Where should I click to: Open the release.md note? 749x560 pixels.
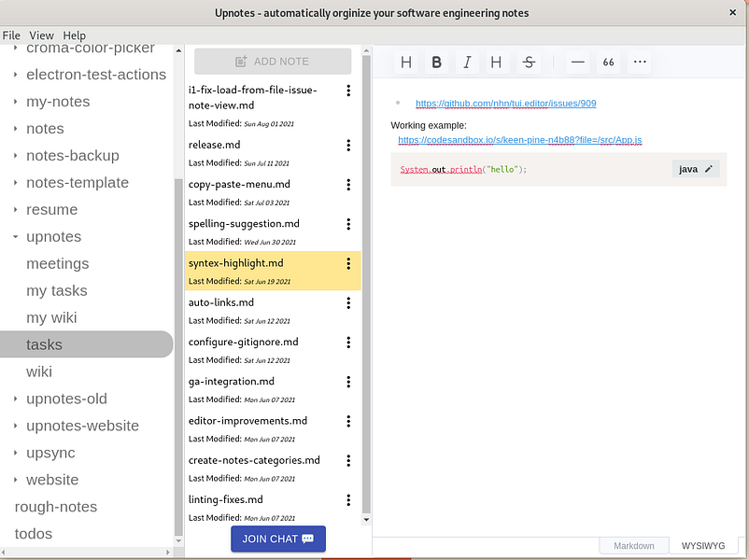pyautogui.click(x=273, y=153)
